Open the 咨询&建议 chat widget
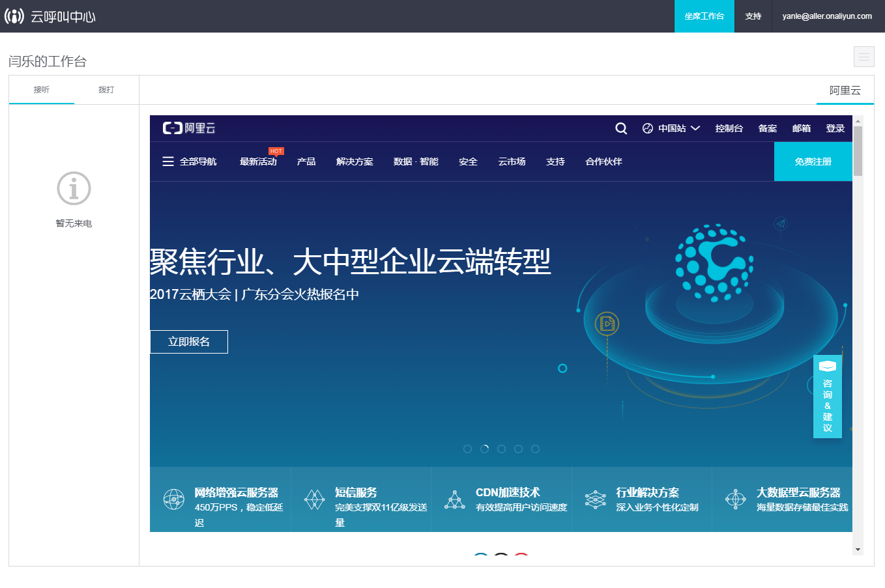 tap(828, 397)
